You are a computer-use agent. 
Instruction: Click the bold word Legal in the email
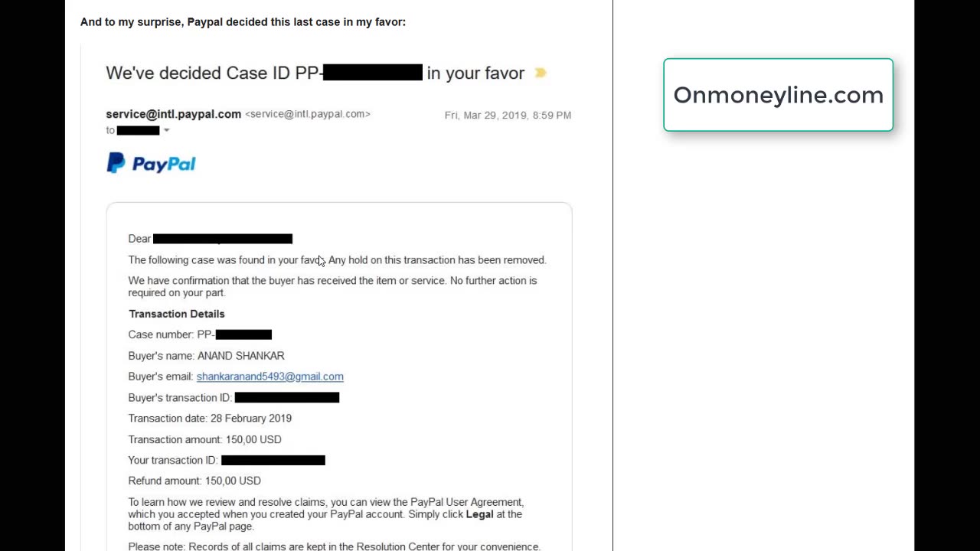coord(479,514)
